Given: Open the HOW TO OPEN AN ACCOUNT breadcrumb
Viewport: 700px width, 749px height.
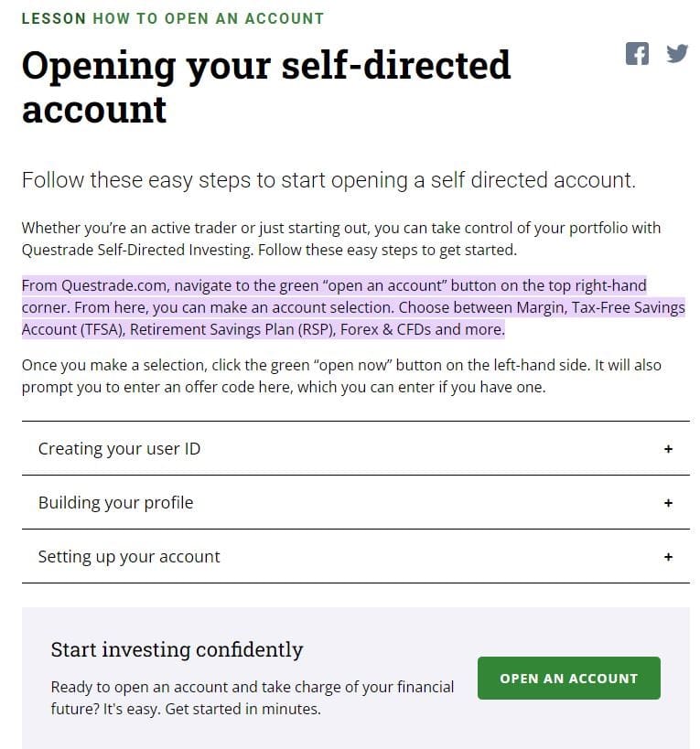Looking at the screenshot, I should pyautogui.click(x=203, y=18).
